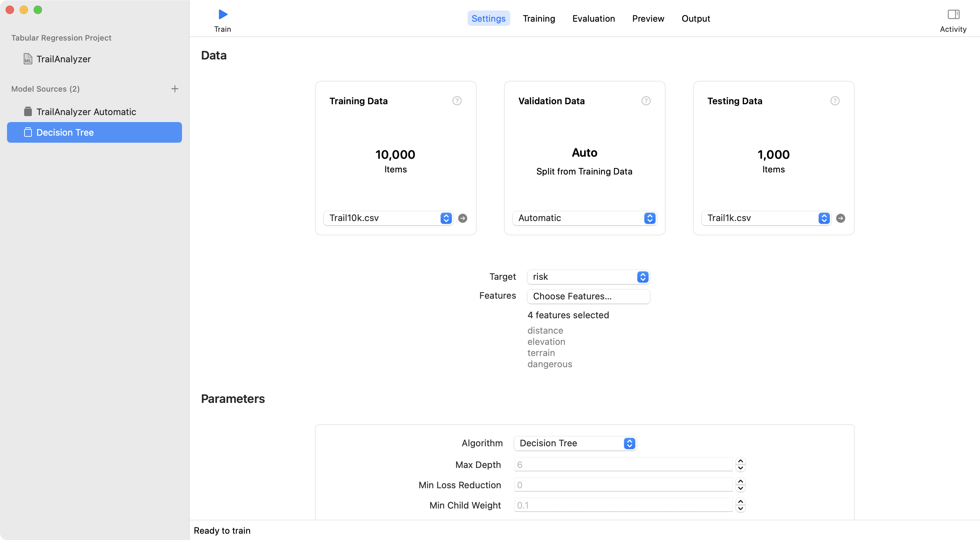Switch to the Training tab

pos(539,18)
